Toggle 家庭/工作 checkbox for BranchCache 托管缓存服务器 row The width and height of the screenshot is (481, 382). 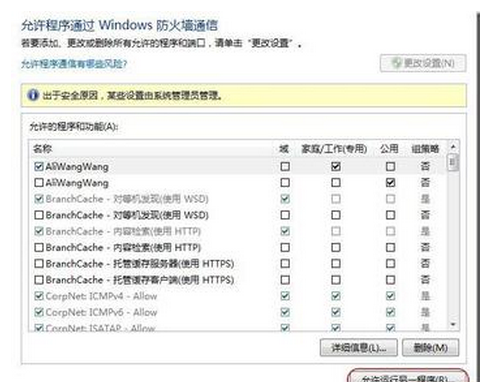pyautogui.click(x=336, y=264)
